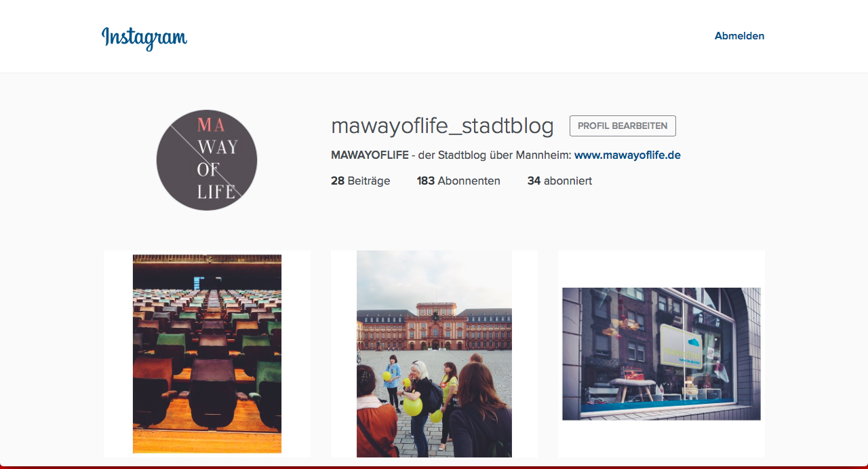Open the Mannheim palace group photo post
This screenshot has height=469, width=868.
coord(434,354)
